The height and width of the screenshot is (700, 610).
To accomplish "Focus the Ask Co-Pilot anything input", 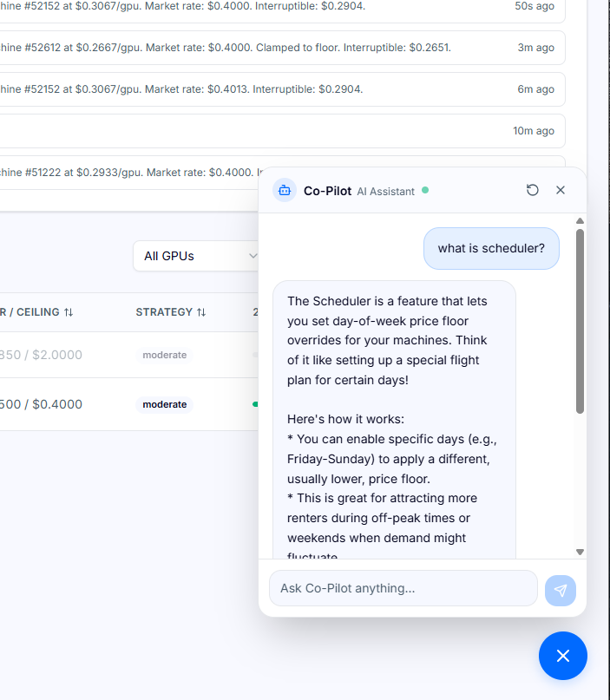I will [x=403, y=588].
